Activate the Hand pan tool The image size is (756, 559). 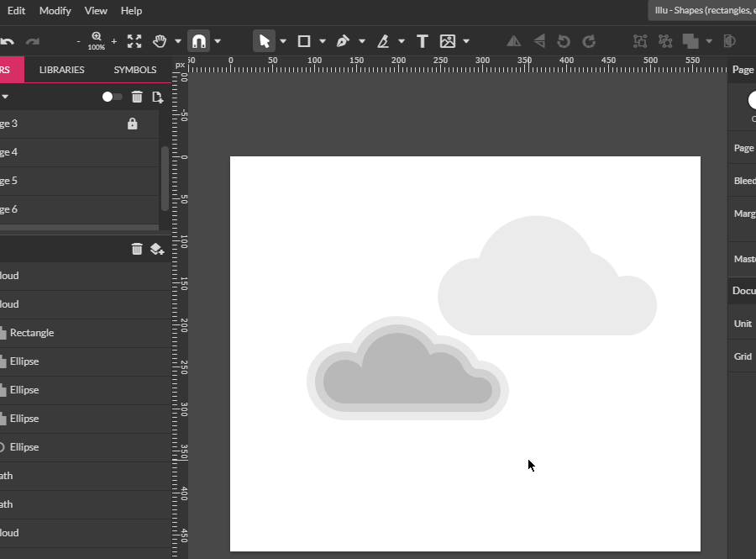tap(160, 41)
